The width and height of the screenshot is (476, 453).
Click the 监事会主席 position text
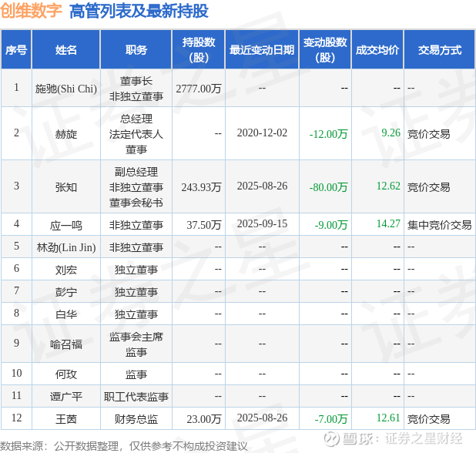[x=136, y=337]
